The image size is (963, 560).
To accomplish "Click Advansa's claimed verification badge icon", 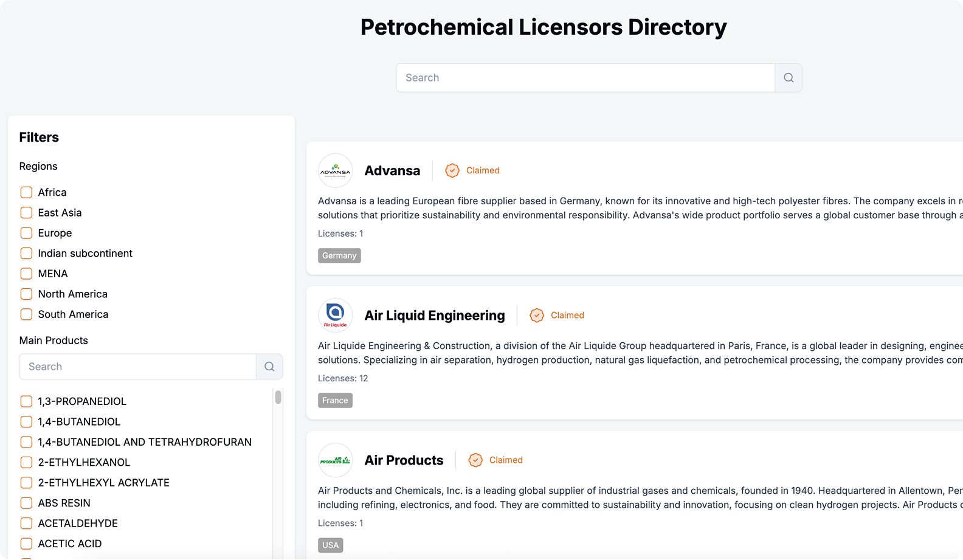I will coord(452,171).
